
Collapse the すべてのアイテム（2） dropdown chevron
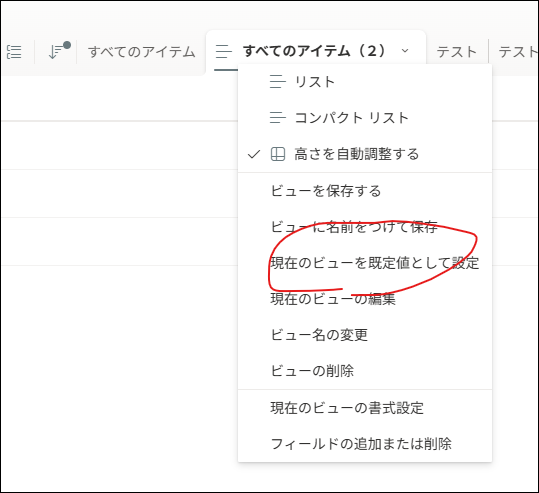(x=405, y=51)
